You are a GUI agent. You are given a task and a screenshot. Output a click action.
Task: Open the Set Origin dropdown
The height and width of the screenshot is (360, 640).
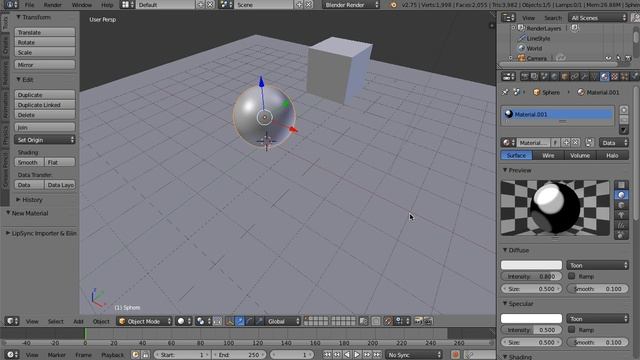[x=45, y=140]
